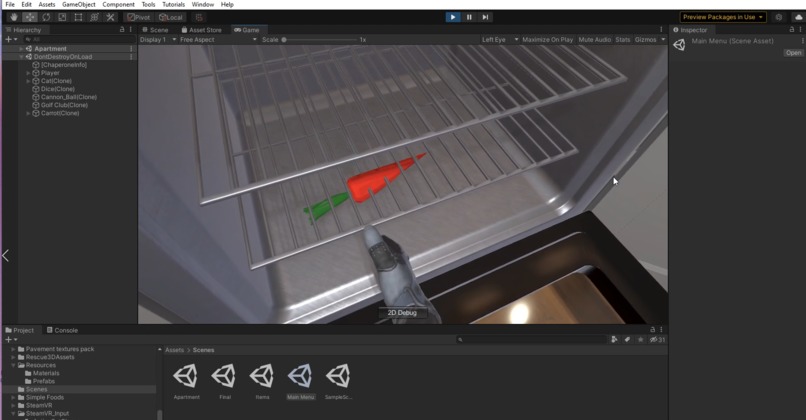Open the Component menu
The image size is (806, 420).
[x=118, y=4]
